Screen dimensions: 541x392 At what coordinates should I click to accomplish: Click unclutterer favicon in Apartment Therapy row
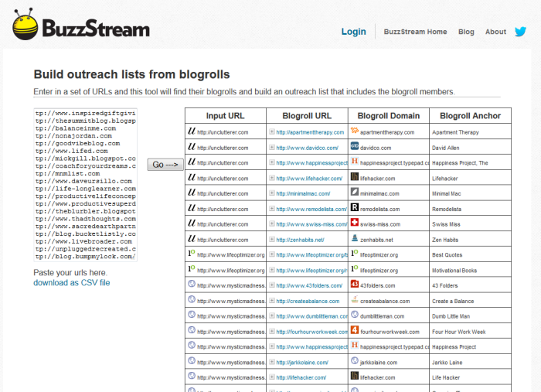coord(192,131)
